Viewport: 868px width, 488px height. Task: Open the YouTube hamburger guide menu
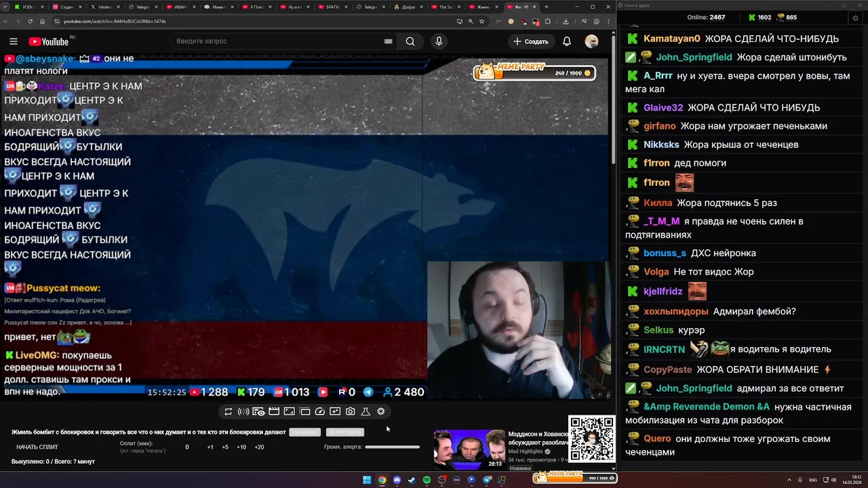[14, 41]
